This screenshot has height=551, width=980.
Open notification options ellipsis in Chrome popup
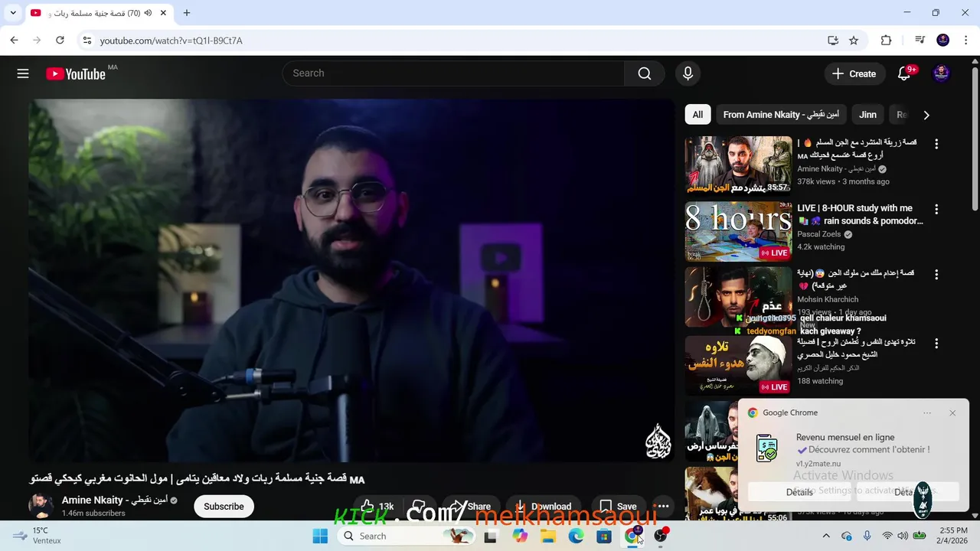[x=927, y=412]
